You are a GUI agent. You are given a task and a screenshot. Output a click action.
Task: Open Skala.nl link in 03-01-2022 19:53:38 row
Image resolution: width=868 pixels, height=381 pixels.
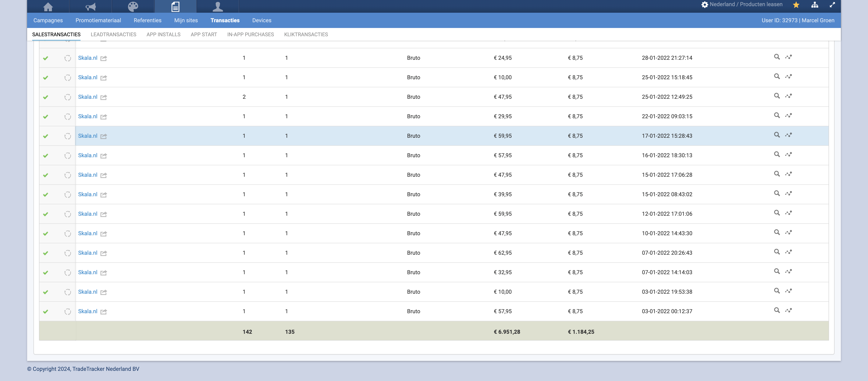[88, 292]
